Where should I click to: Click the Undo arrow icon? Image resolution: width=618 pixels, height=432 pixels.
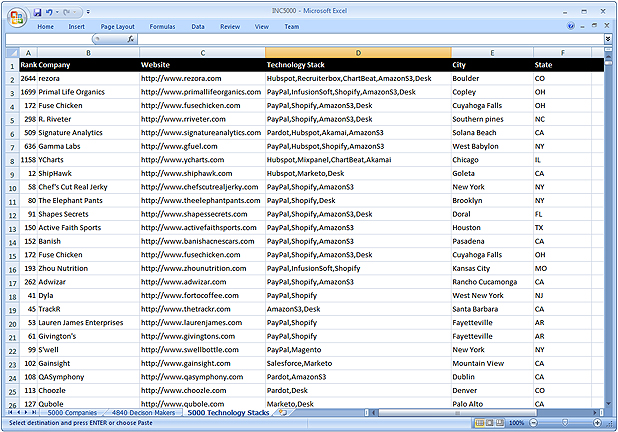pyautogui.click(x=49, y=13)
